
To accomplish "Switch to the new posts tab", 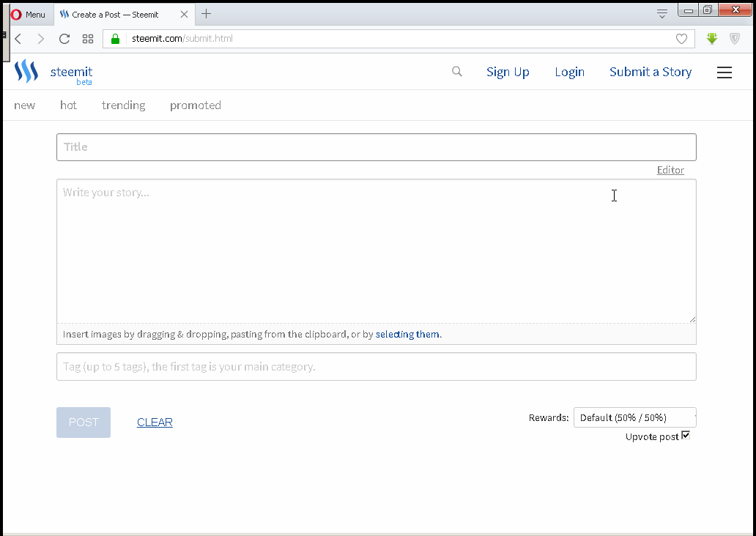I will (25, 105).
